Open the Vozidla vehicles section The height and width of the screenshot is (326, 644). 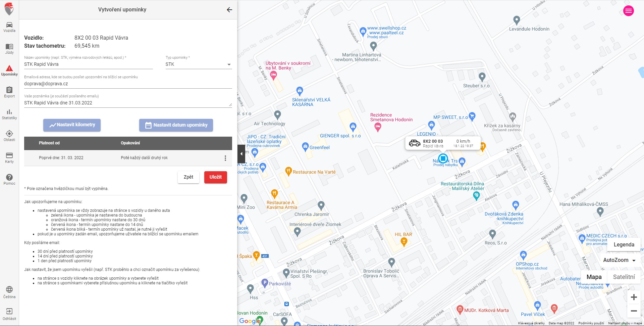pyautogui.click(x=9, y=27)
